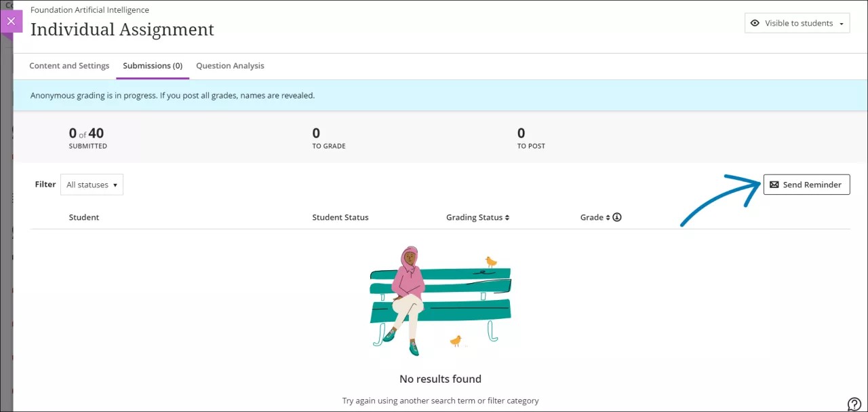Switch to the Content and Settings tab
868x412 pixels.
click(x=68, y=65)
